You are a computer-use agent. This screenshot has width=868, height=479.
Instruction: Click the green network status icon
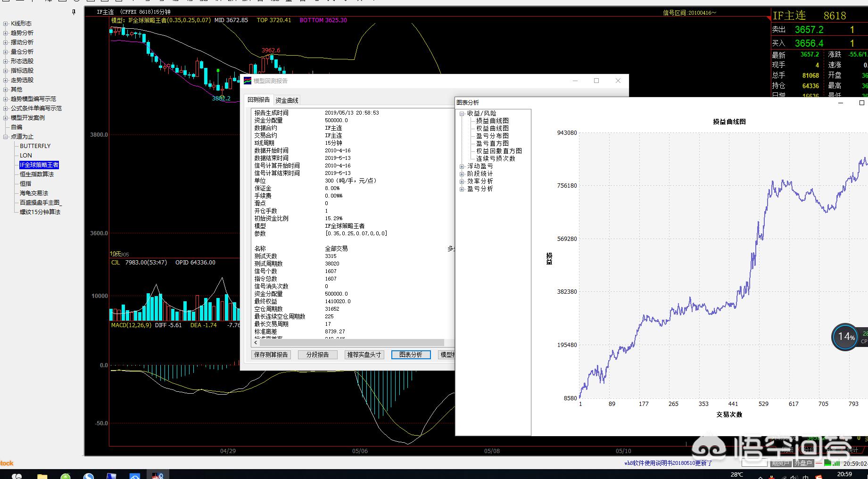(835, 463)
